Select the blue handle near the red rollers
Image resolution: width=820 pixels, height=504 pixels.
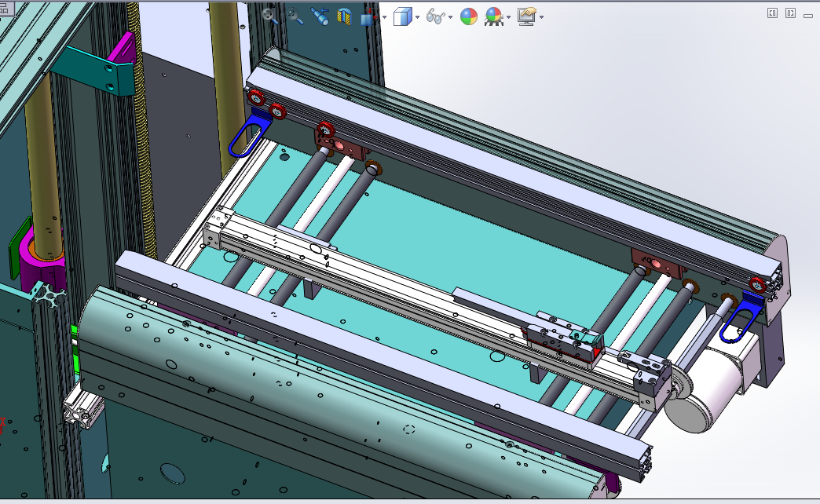pos(250,132)
